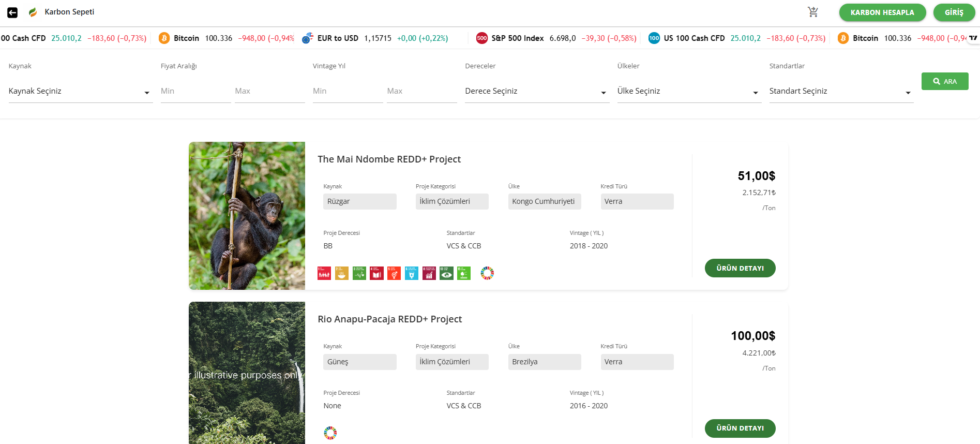Expand the Kaynak Seçiniz dropdown

pos(80,92)
